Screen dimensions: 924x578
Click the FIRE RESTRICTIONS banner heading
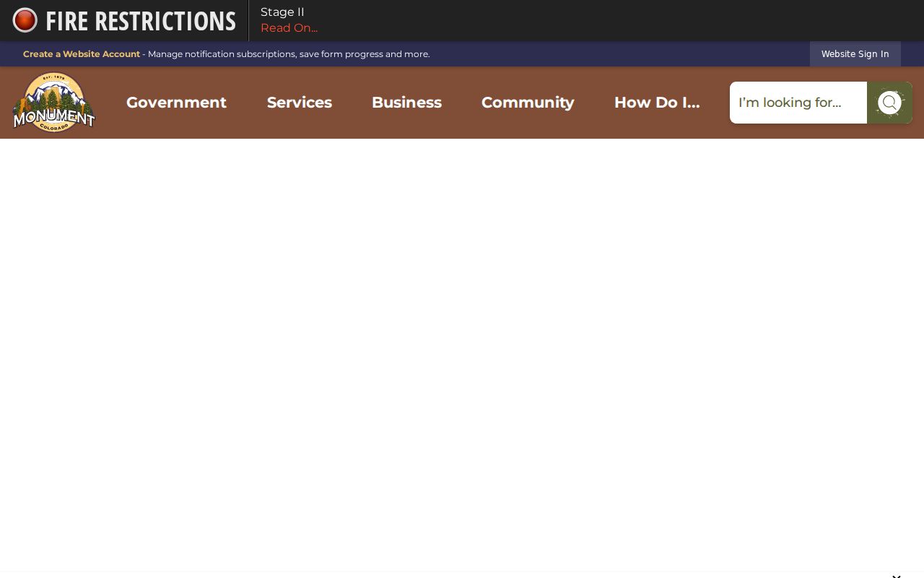pyautogui.click(x=141, y=21)
